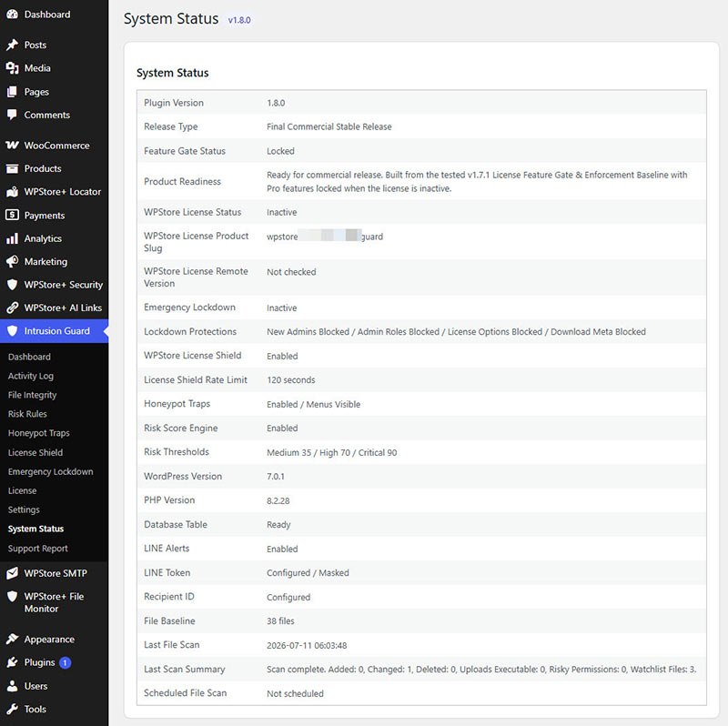Viewport: 728px width, 726px height.
Task: Select Honeypot Traps submenu item
Action: (38, 433)
